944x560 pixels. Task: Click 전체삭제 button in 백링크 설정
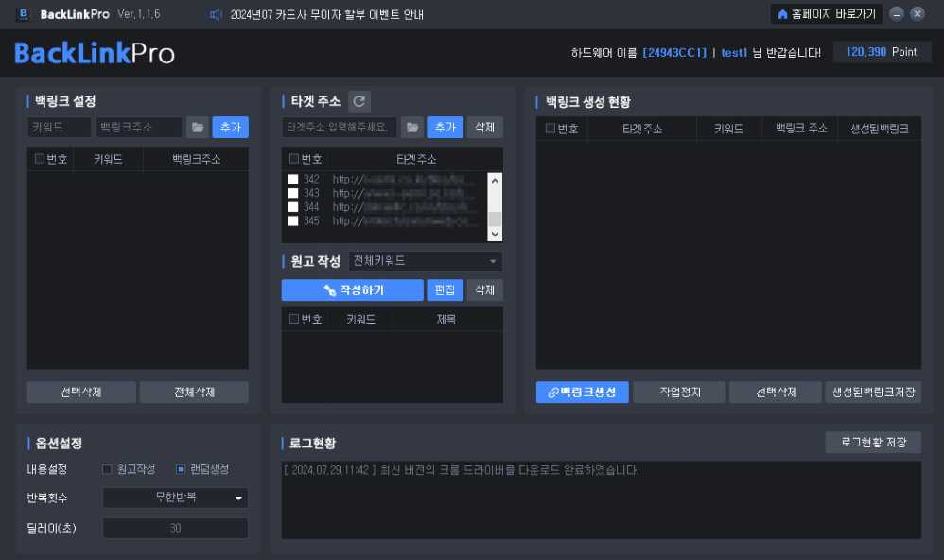(194, 393)
